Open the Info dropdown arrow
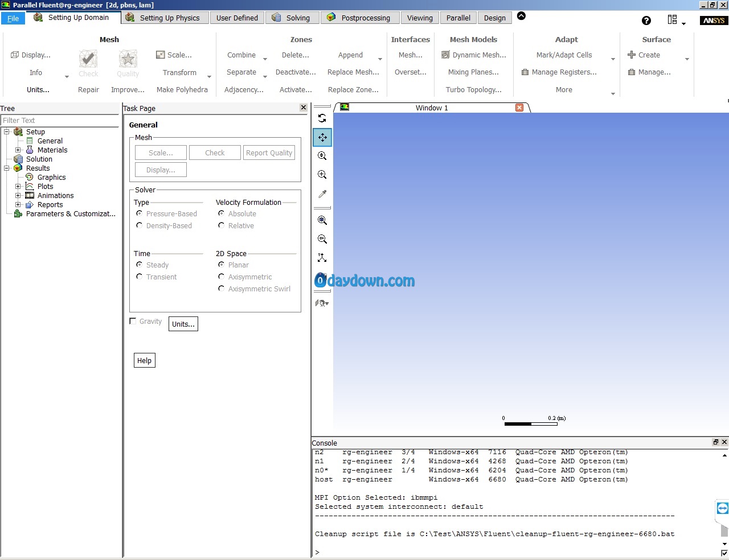 click(67, 77)
